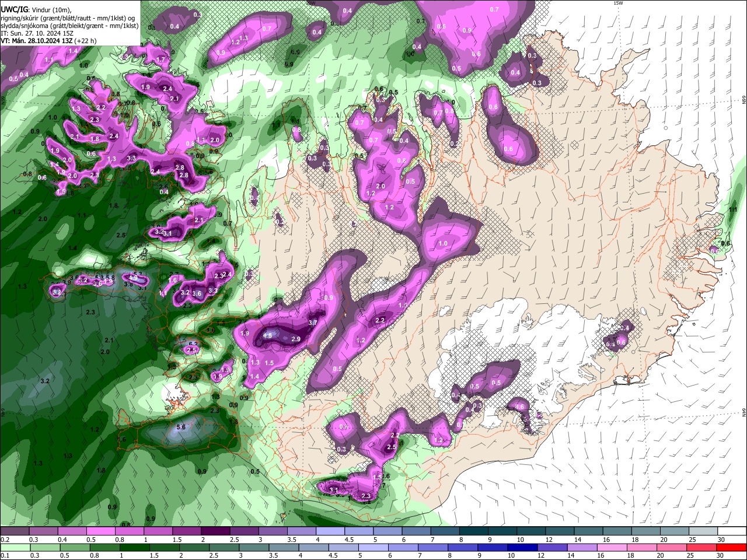Click the '0.1' label in the bottom legend row
The height and width of the screenshot is (560, 747).
click(5, 556)
